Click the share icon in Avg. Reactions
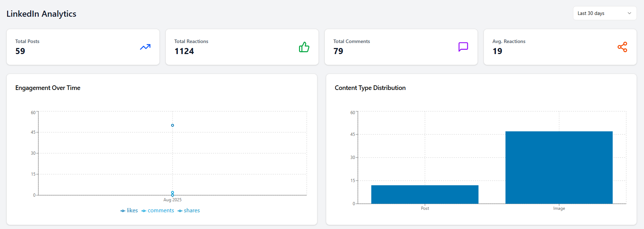 [622, 47]
